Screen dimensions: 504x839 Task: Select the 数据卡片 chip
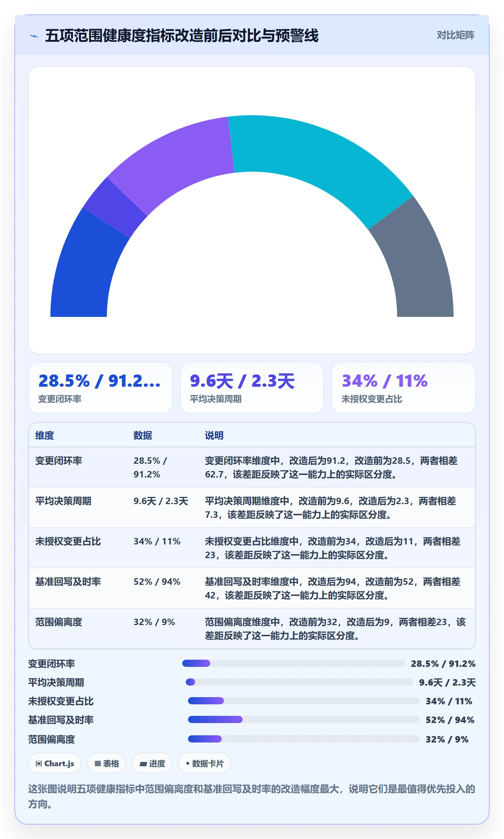pyautogui.click(x=204, y=763)
